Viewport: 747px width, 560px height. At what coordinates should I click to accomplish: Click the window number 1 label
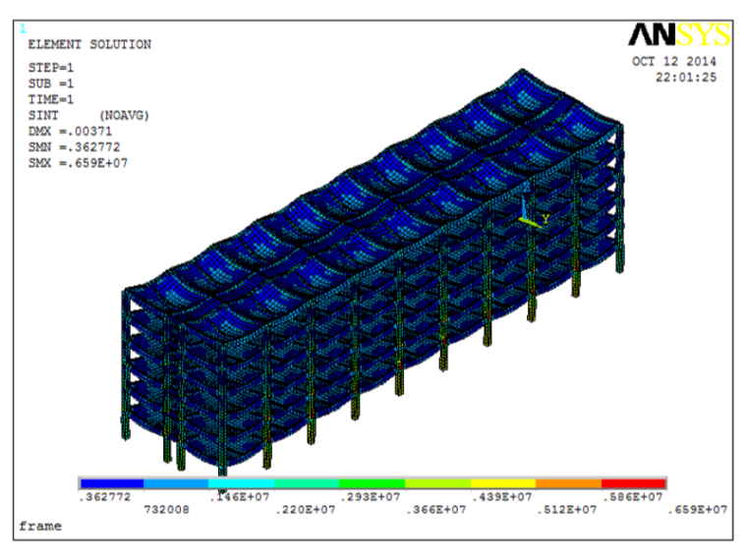point(24,29)
